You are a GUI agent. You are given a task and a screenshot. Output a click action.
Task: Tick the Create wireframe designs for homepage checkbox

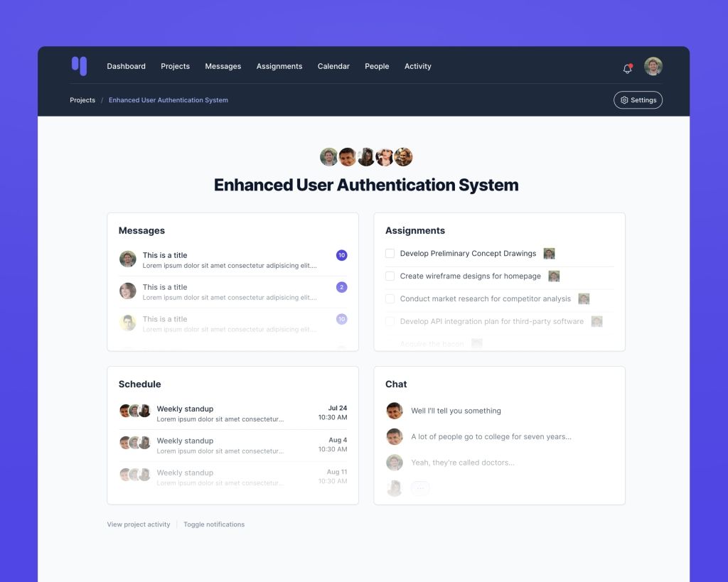click(x=390, y=276)
